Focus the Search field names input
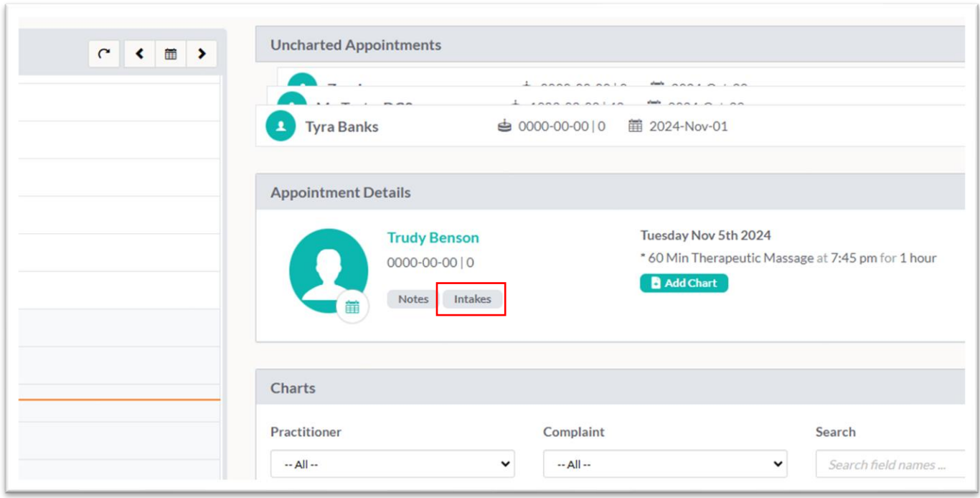Viewport: 980px width, 498px height. [x=890, y=464]
